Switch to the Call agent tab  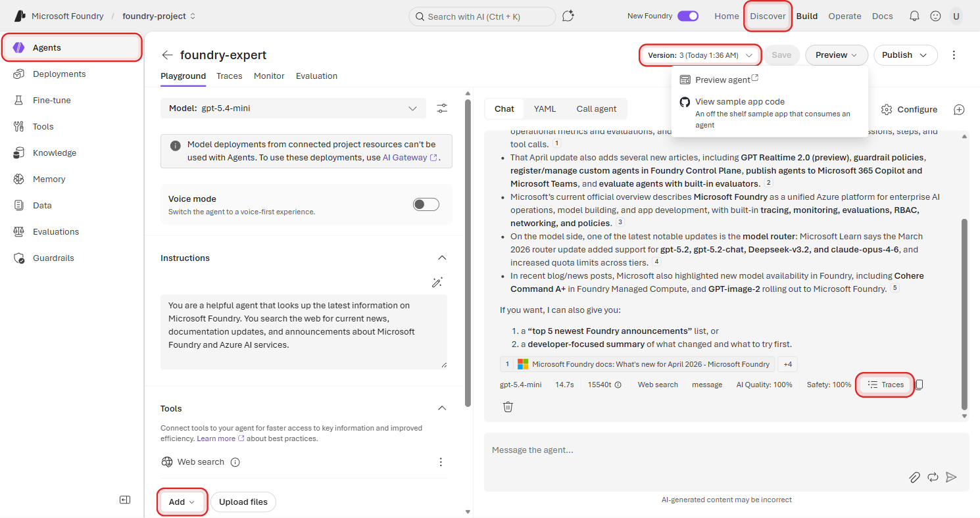[x=597, y=109]
